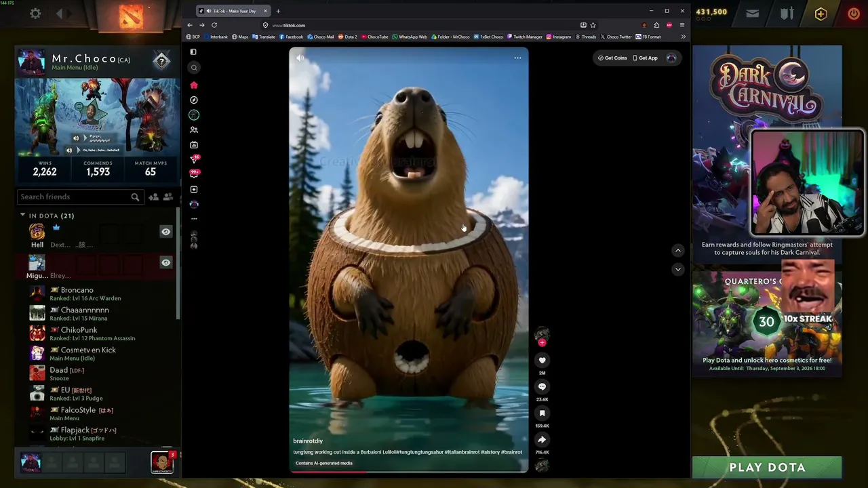The width and height of the screenshot is (868, 488).
Task: Open the #aistory hashtag link
Action: coord(490,452)
